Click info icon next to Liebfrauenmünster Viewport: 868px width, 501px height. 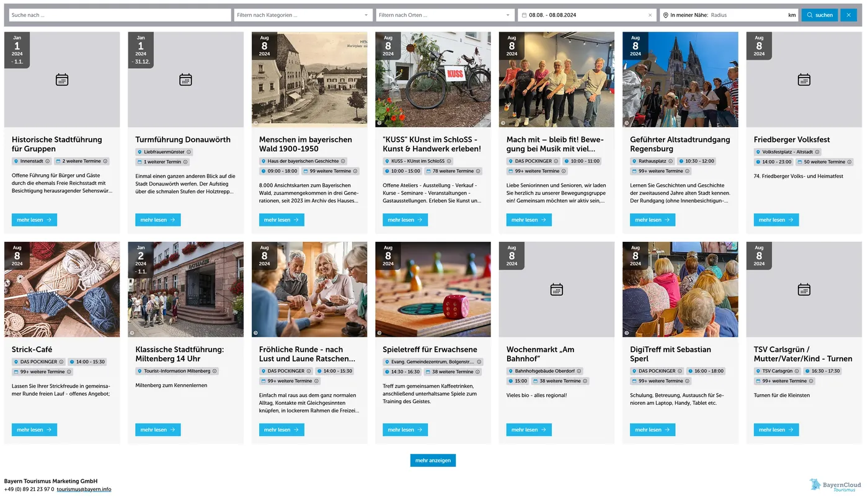click(189, 152)
